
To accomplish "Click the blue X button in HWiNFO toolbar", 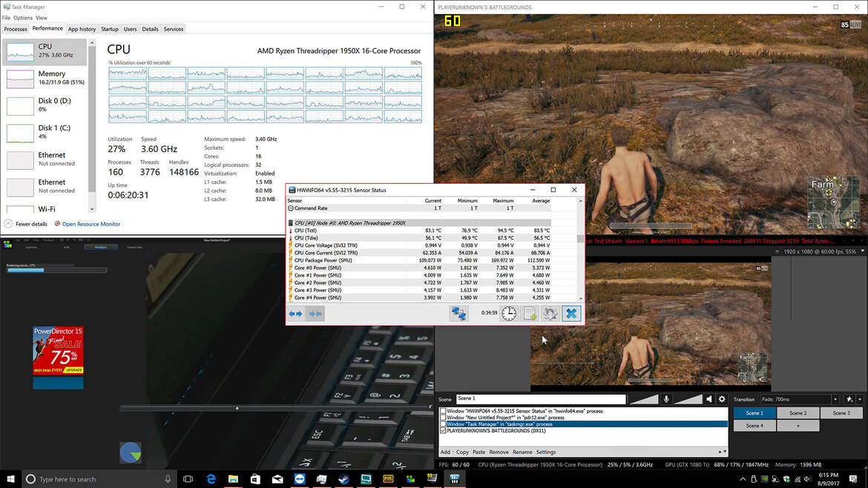I will click(x=571, y=314).
